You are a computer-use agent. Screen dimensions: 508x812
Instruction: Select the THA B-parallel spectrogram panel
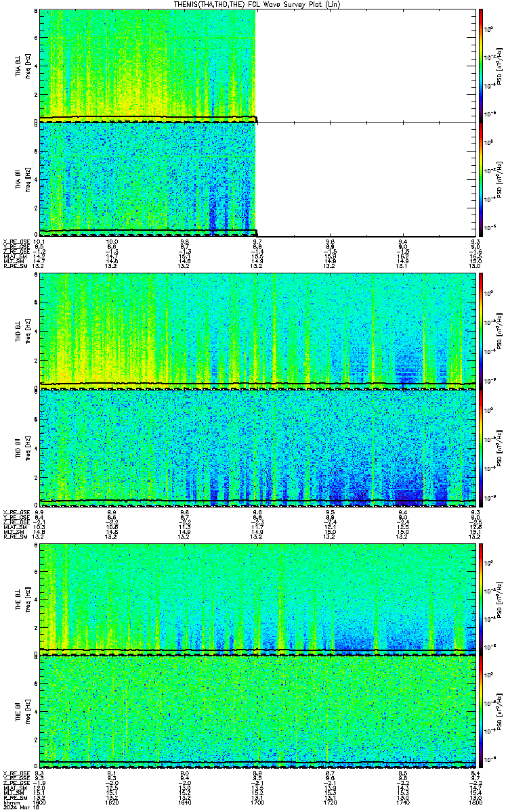tap(257, 179)
